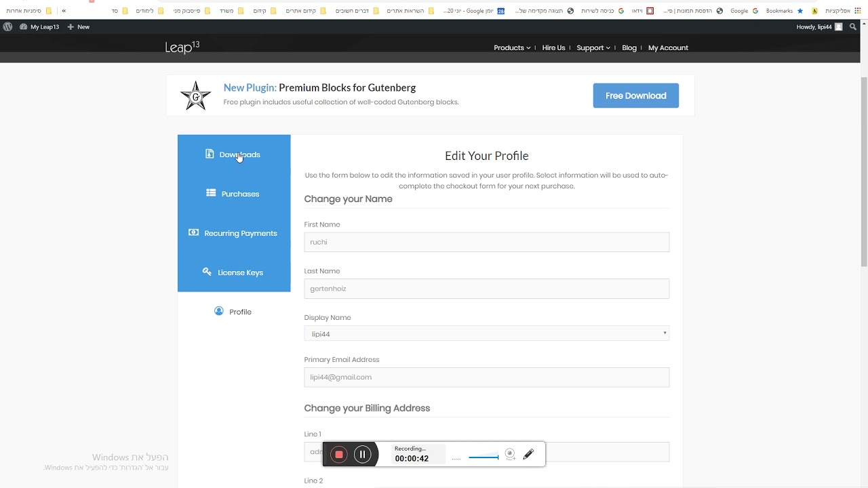The width and height of the screenshot is (868, 488).
Task: Select the Downloads tab in sidebar
Action: pyautogui.click(x=234, y=155)
